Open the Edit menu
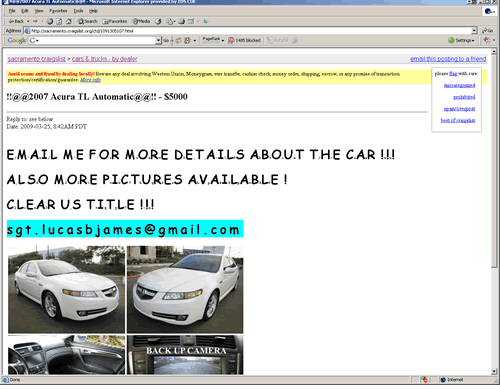This screenshot has width=500, height=389. tap(25, 11)
